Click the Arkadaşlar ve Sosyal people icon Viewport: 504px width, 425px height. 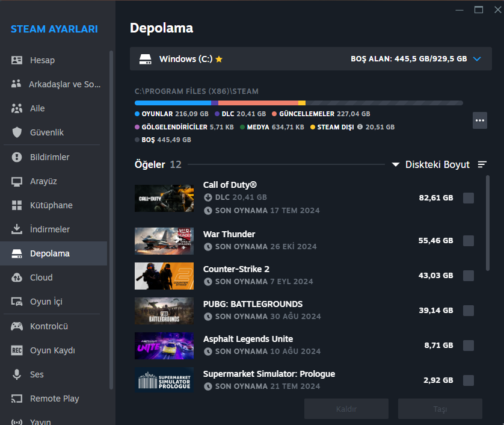16,84
